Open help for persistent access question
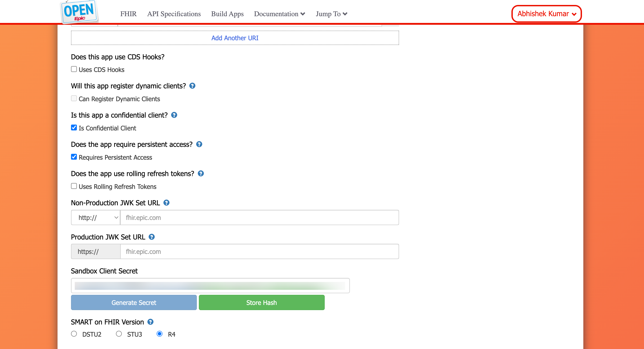 199,144
